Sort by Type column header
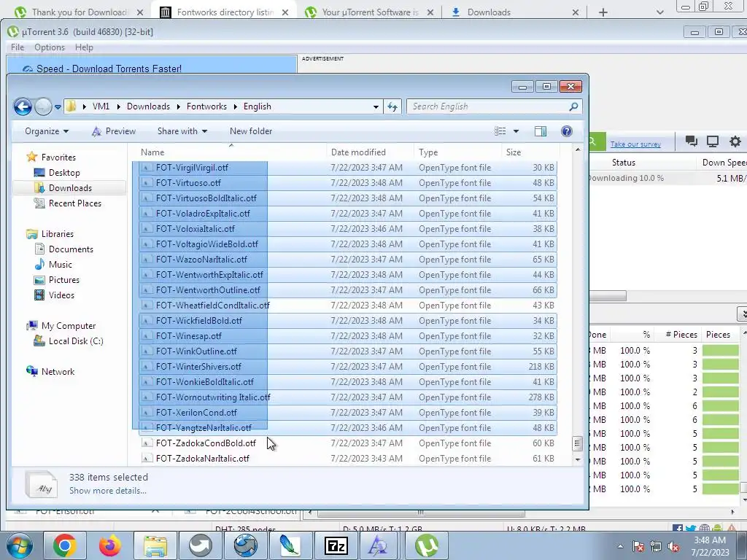This screenshot has height=560, width=747. coord(457,152)
